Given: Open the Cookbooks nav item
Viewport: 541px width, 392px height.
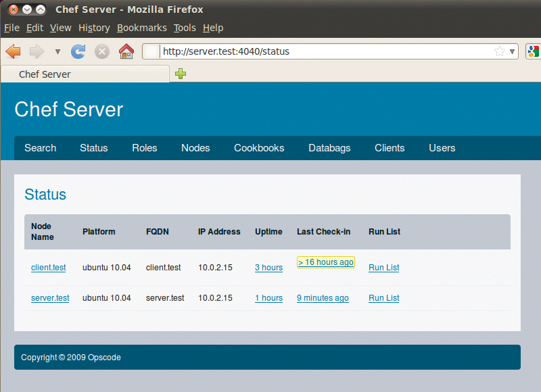Looking at the screenshot, I should (x=259, y=148).
